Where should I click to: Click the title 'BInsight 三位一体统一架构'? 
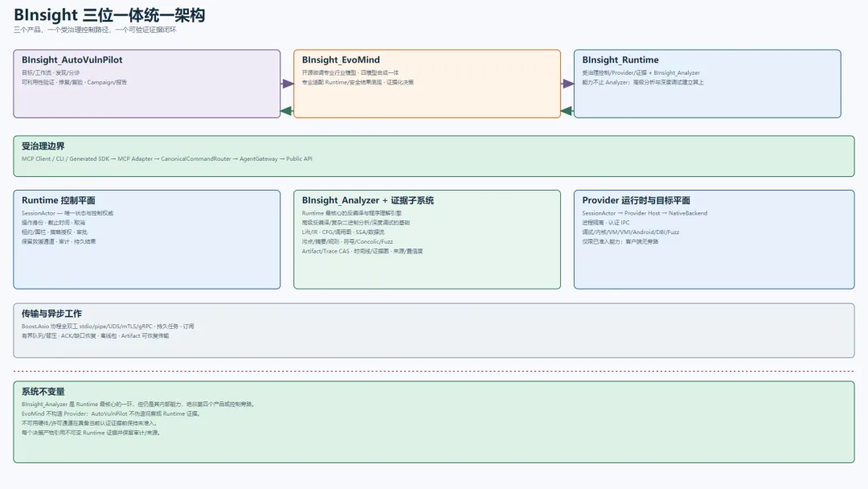point(109,14)
